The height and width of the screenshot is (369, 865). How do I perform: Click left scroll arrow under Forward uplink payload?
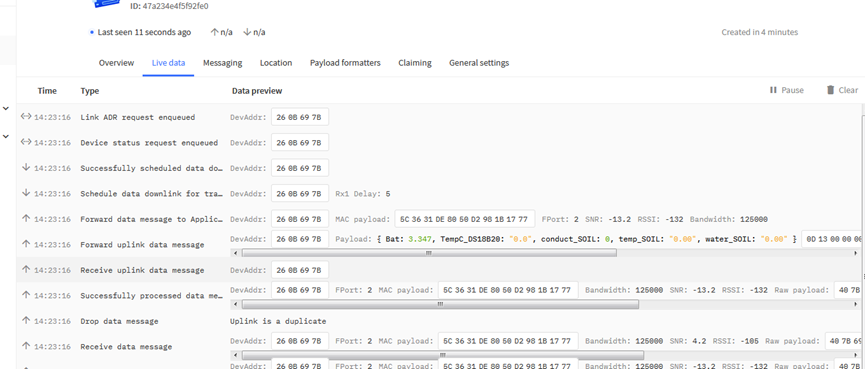click(236, 253)
